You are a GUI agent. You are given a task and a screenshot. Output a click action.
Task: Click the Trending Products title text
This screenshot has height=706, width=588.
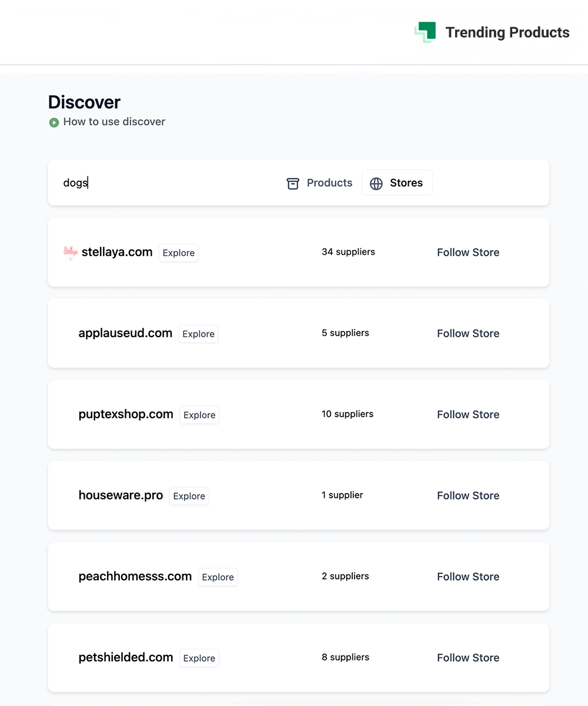click(x=507, y=32)
